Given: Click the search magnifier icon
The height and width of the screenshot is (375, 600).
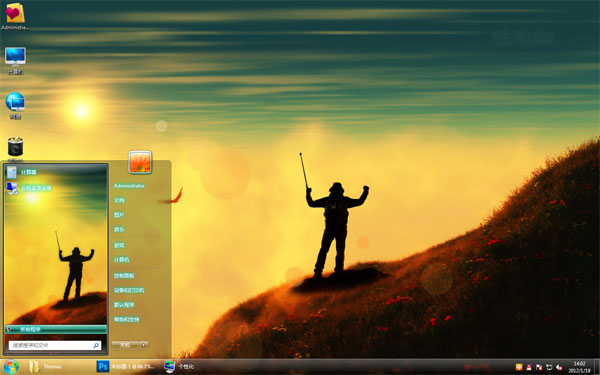Looking at the screenshot, I should point(96,346).
